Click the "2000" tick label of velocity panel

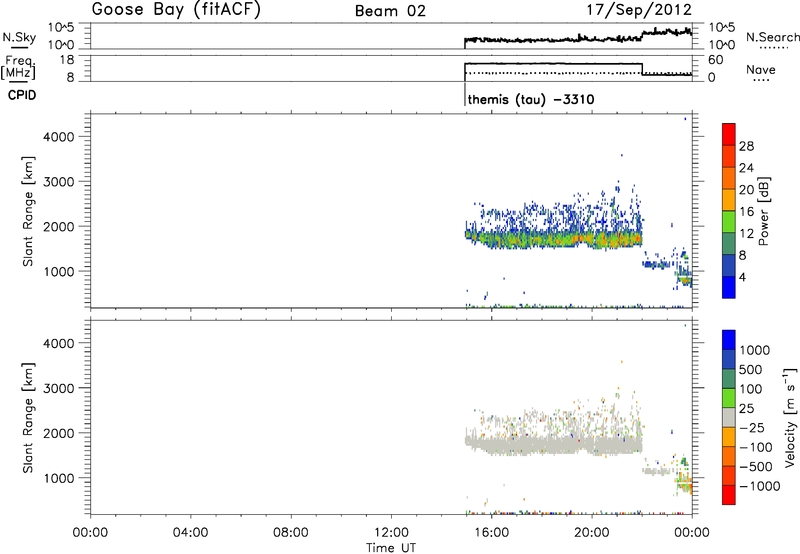click(59, 433)
